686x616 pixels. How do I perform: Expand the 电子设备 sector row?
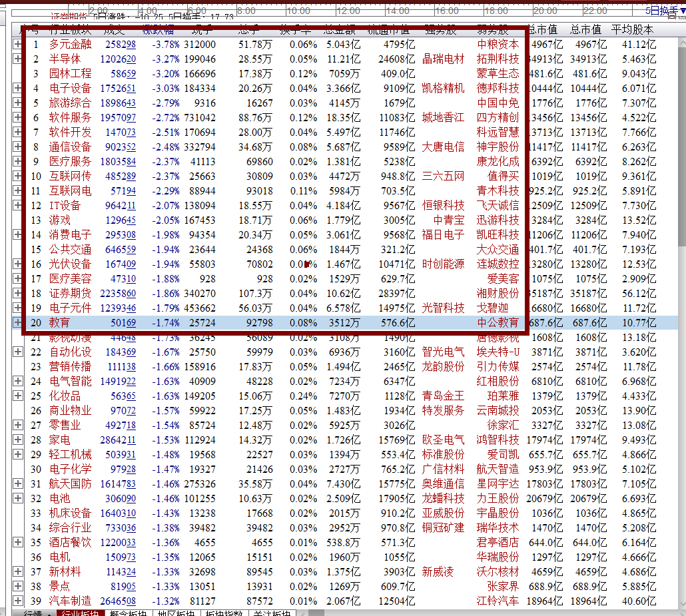pos(17,88)
